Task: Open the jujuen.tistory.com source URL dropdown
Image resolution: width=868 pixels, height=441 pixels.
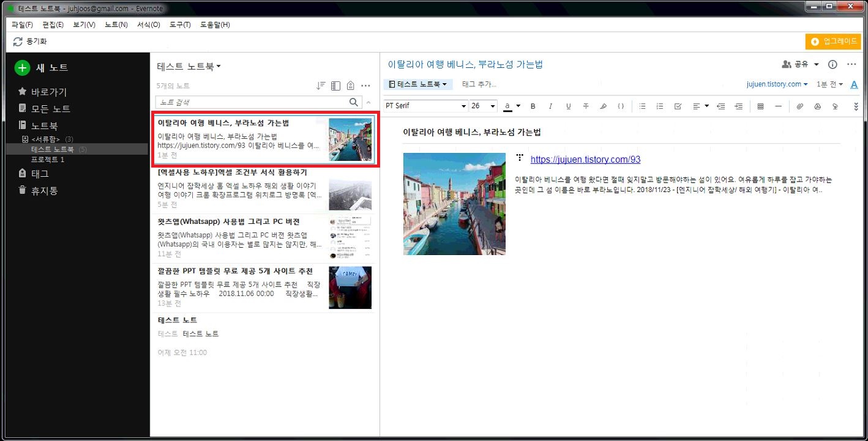Action: (x=777, y=84)
